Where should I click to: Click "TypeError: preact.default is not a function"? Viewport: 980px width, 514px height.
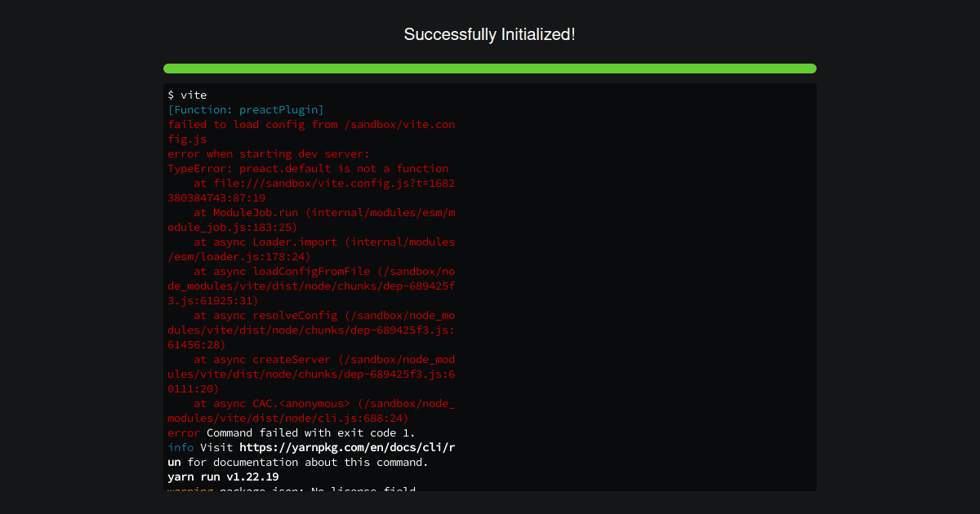(x=308, y=169)
